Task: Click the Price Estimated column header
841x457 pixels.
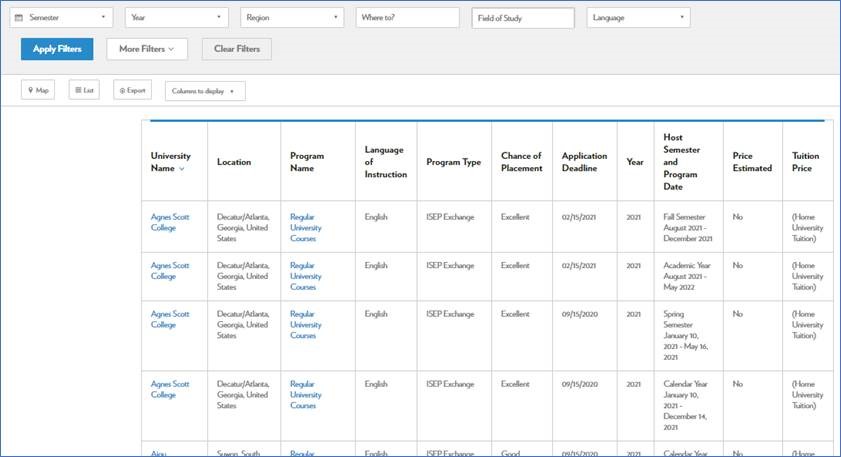Action: click(x=752, y=162)
